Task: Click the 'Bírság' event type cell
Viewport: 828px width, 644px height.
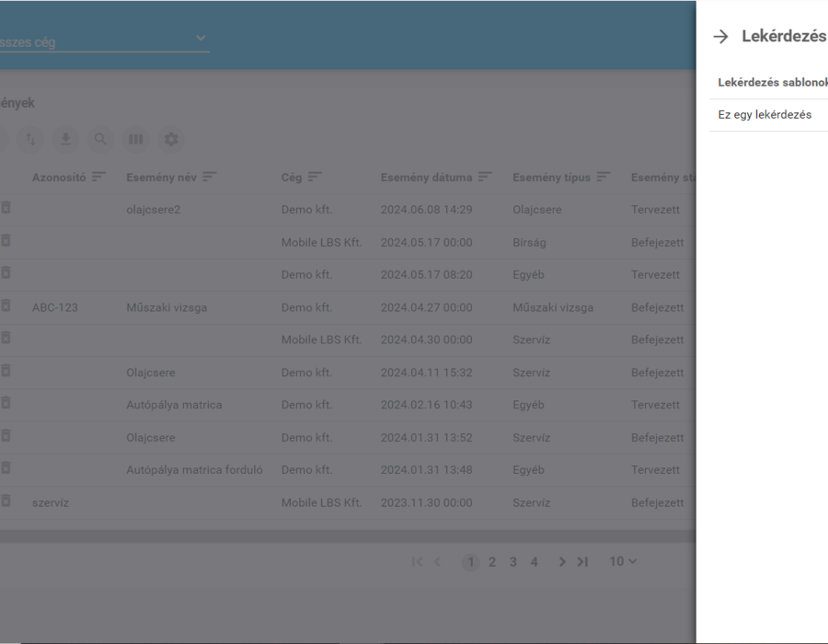Action: click(x=529, y=242)
